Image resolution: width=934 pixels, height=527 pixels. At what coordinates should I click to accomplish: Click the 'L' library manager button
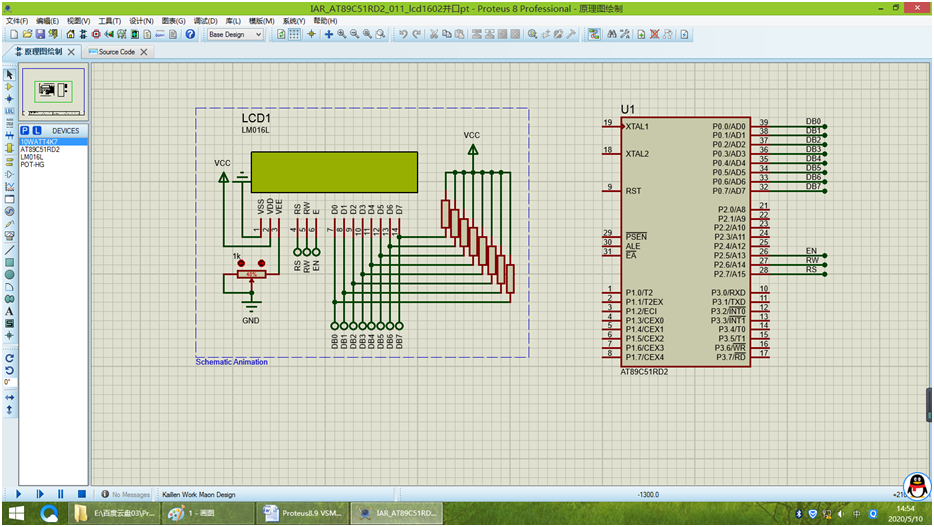tap(37, 130)
